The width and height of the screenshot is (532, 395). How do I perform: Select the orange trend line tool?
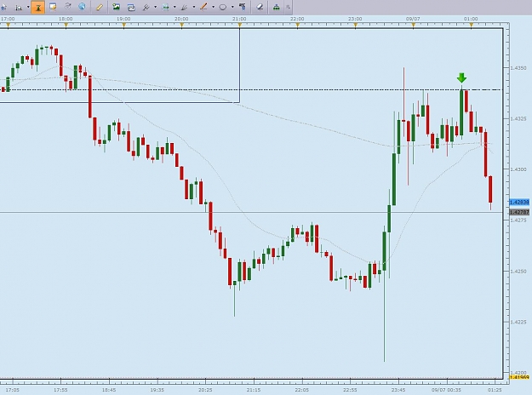pyautogui.click(x=203, y=7)
